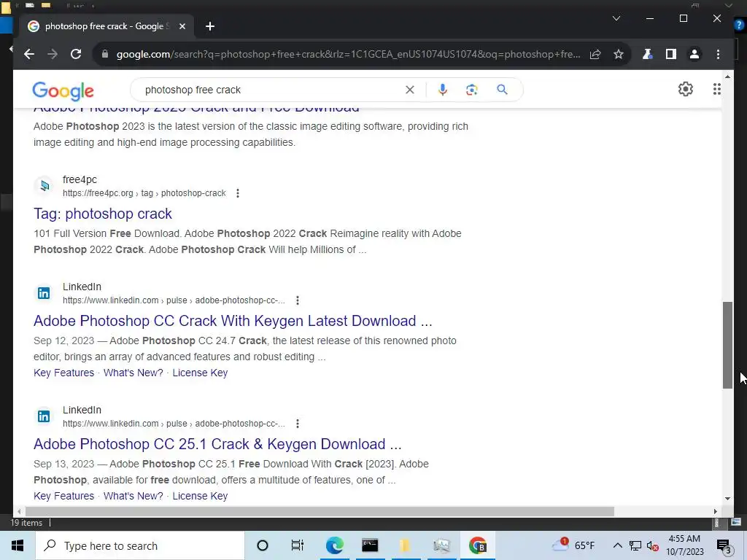This screenshot has width=747, height=560.
Task: Click the scroll right arrow button
Action: [715, 511]
